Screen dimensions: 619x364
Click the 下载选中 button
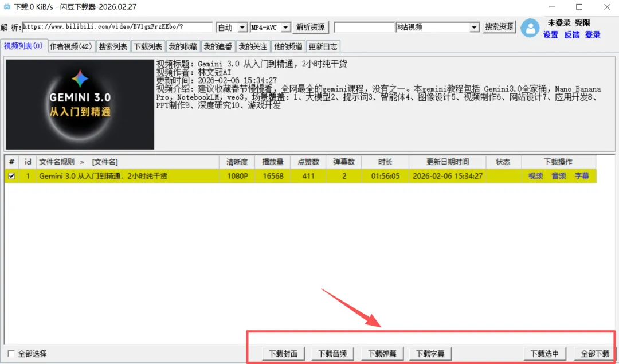(x=545, y=353)
